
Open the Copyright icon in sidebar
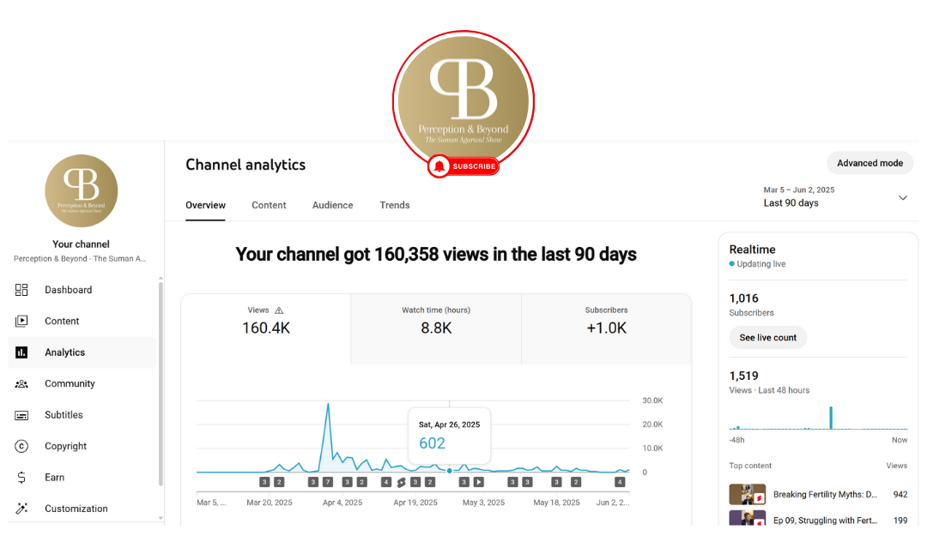coord(22,446)
